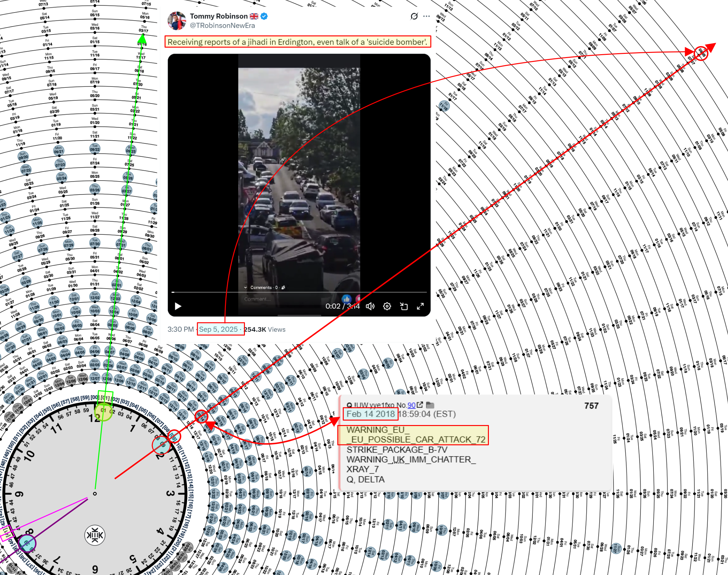The image size is (728, 575).
Task: Click the Q, DELTA signature line
Action: point(366,480)
